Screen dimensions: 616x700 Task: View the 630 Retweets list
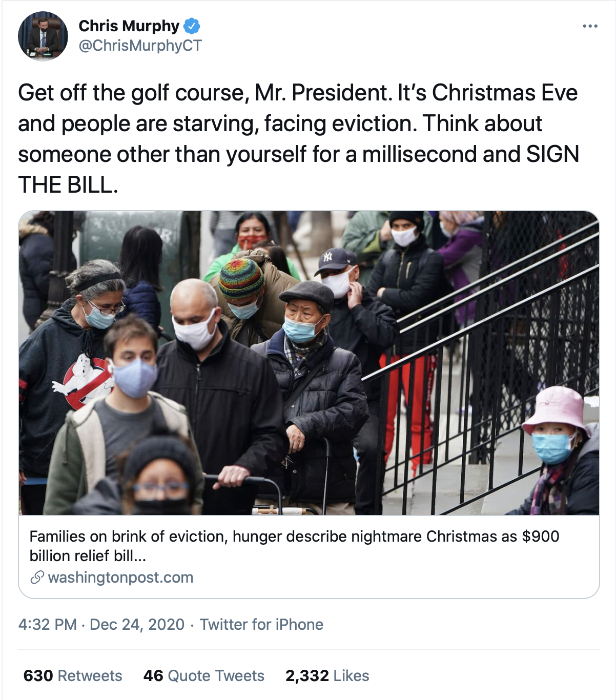coord(73,675)
